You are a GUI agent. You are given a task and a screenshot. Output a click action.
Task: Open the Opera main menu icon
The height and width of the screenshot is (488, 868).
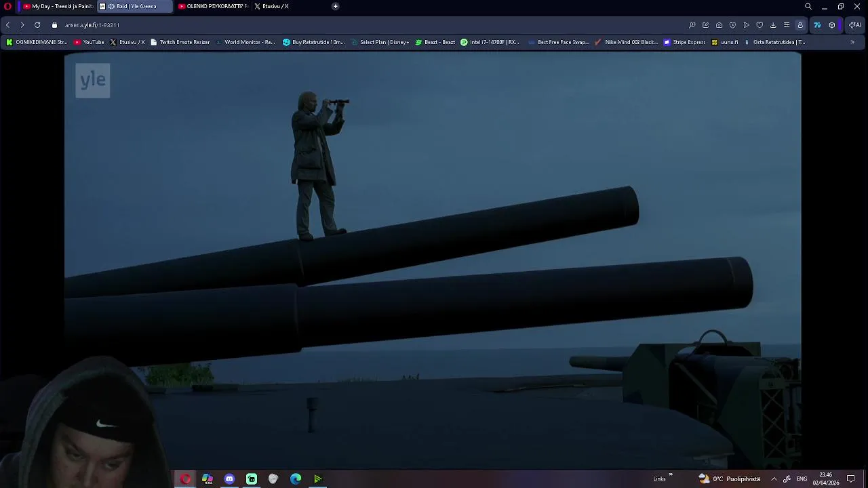[x=7, y=6]
